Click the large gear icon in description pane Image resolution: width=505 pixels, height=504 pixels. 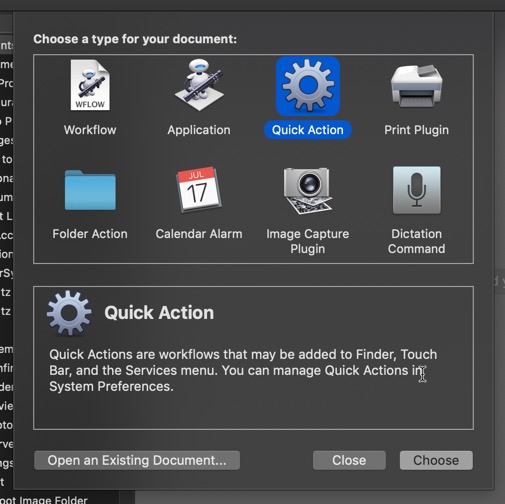pyautogui.click(x=69, y=313)
